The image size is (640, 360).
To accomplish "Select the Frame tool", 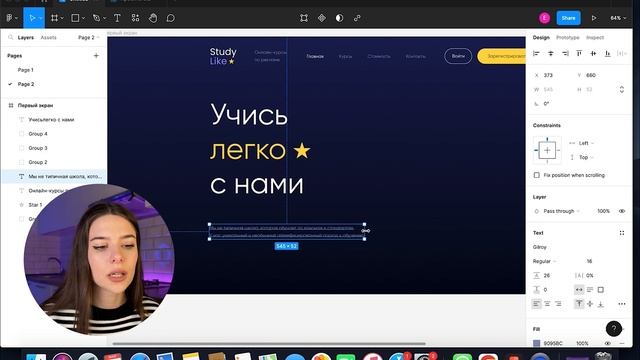I will pyautogui.click(x=54, y=18).
